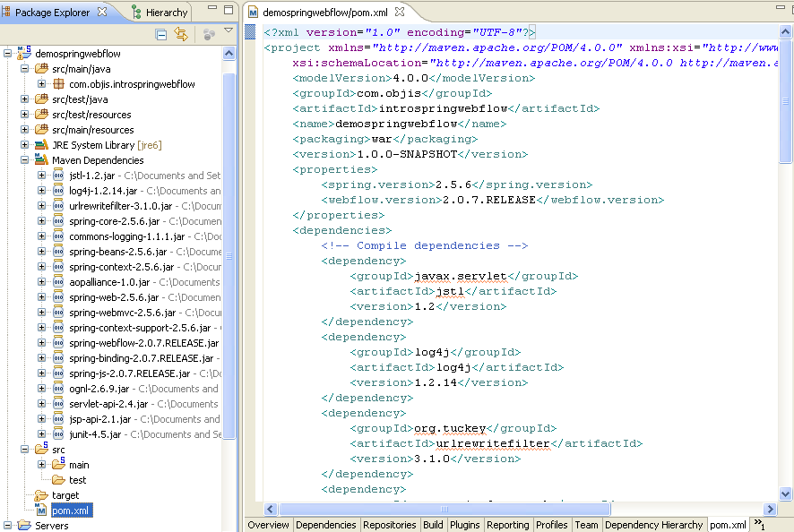Click the servlet-api-2.4.jar icon

(x=58, y=403)
